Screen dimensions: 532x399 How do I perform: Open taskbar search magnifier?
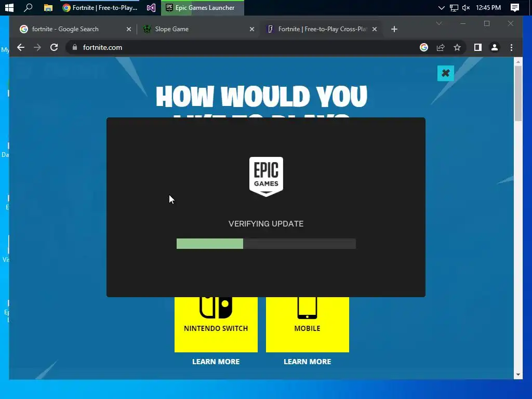(x=29, y=7)
